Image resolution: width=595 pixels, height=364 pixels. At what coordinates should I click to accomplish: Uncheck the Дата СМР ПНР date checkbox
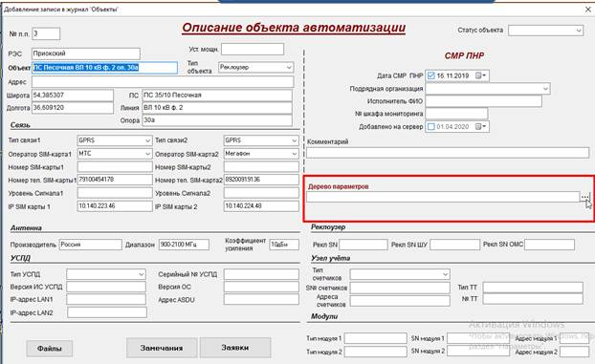tap(430, 75)
